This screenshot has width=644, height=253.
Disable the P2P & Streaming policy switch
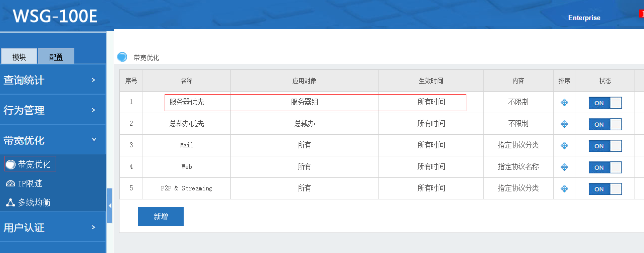coord(605,189)
